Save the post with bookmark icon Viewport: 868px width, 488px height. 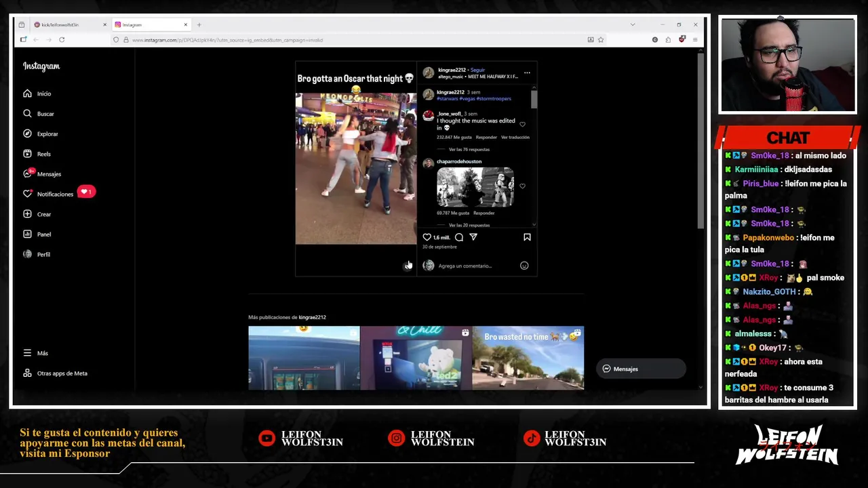pyautogui.click(x=527, y=237)
